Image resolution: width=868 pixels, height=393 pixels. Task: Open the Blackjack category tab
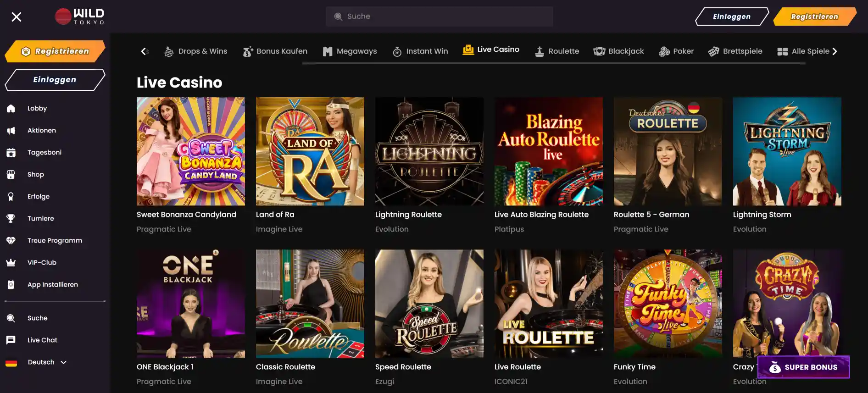[x=619, y=51]
